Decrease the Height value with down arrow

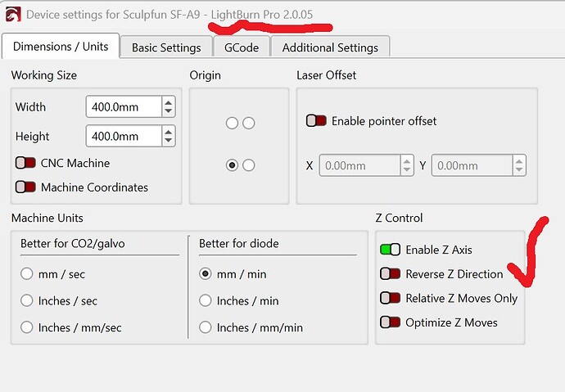pos(169,141)
